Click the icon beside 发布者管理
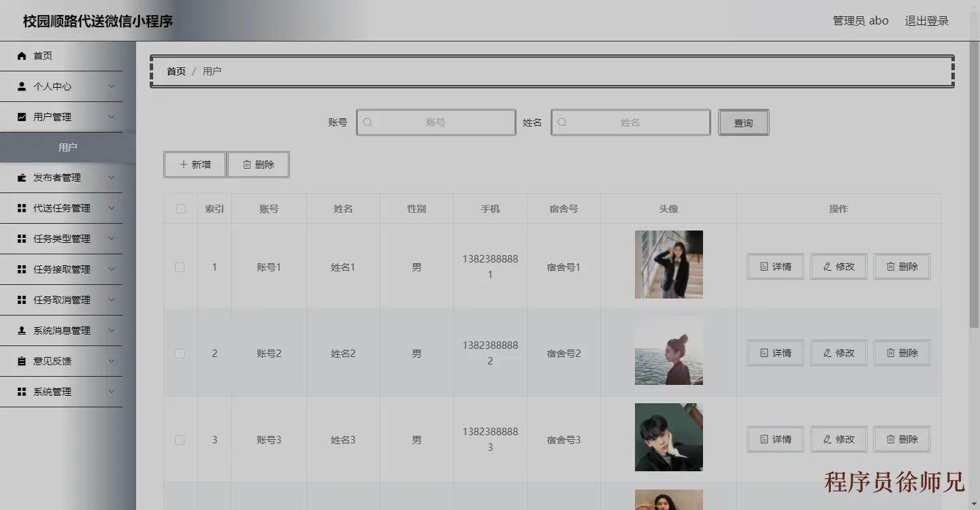 point(22,177)
